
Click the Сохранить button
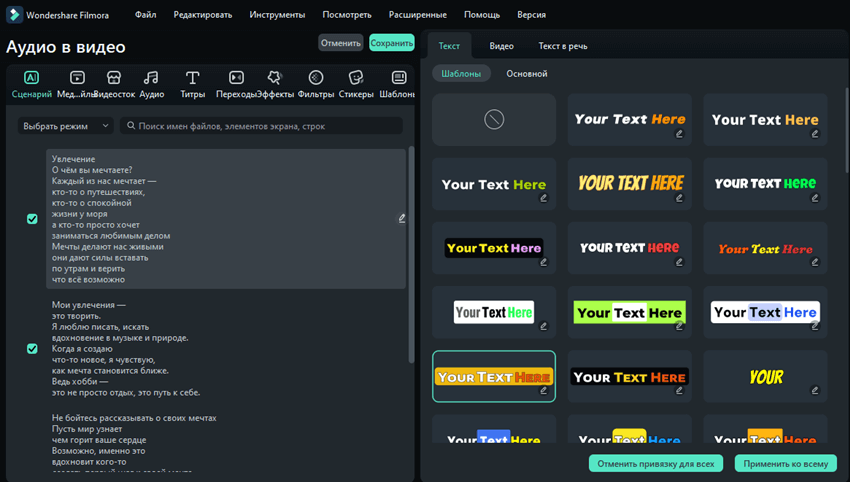391,43
